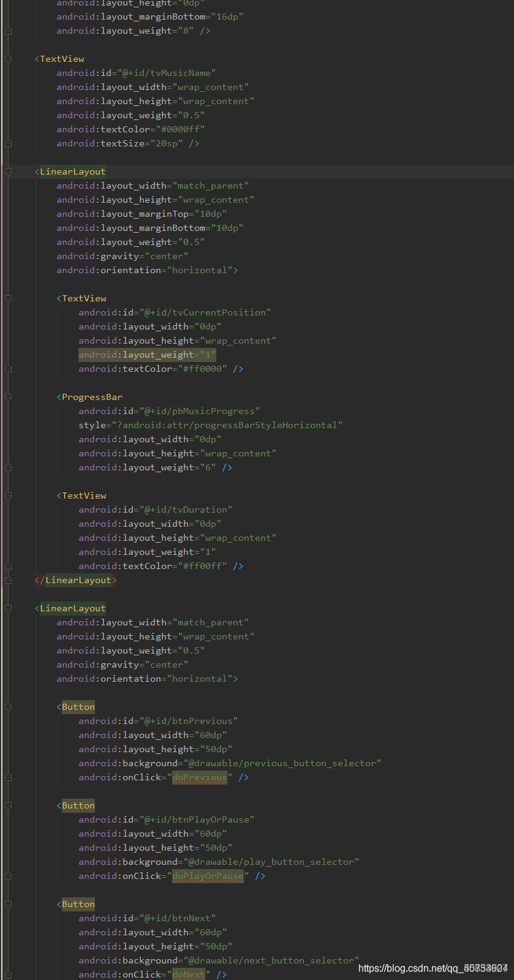Fold the btnNext Button block

point(8,904)
